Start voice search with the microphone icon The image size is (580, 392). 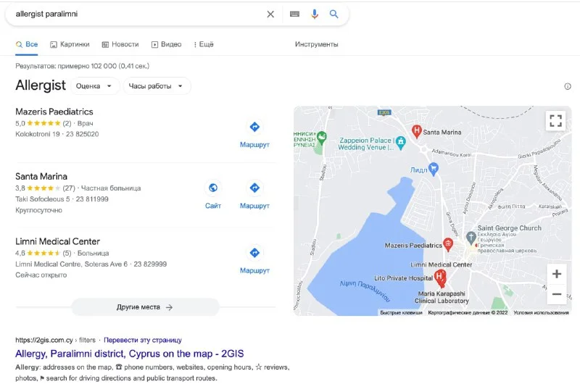[315, 14]
